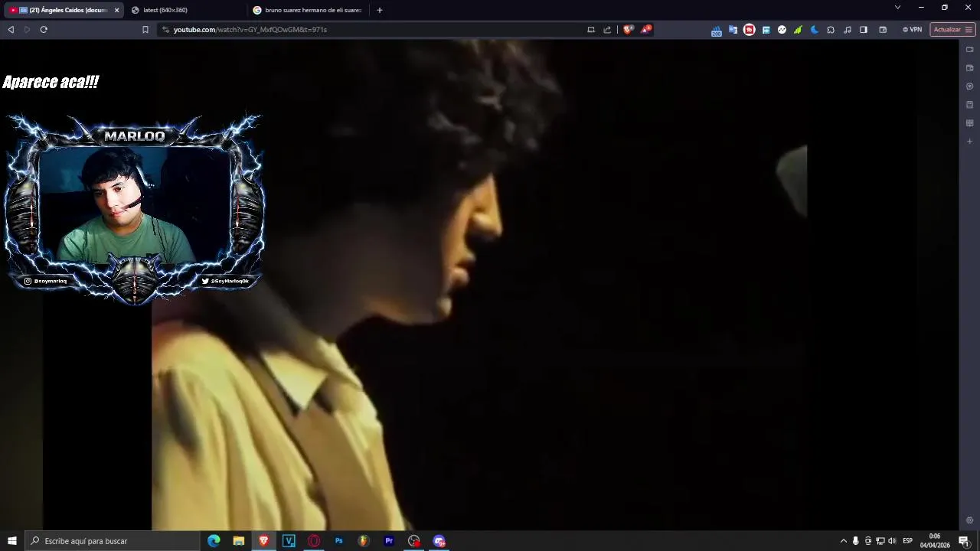Viewport: 980px width, 551px height.
Task: Toggle the browser sidebar panel
Action: [864, 30]
